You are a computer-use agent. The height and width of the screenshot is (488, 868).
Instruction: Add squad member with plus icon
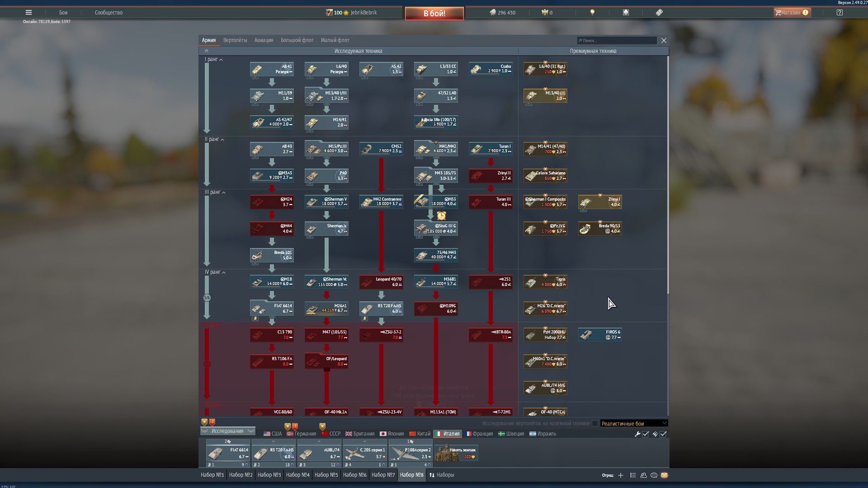[x=621, y=475]
